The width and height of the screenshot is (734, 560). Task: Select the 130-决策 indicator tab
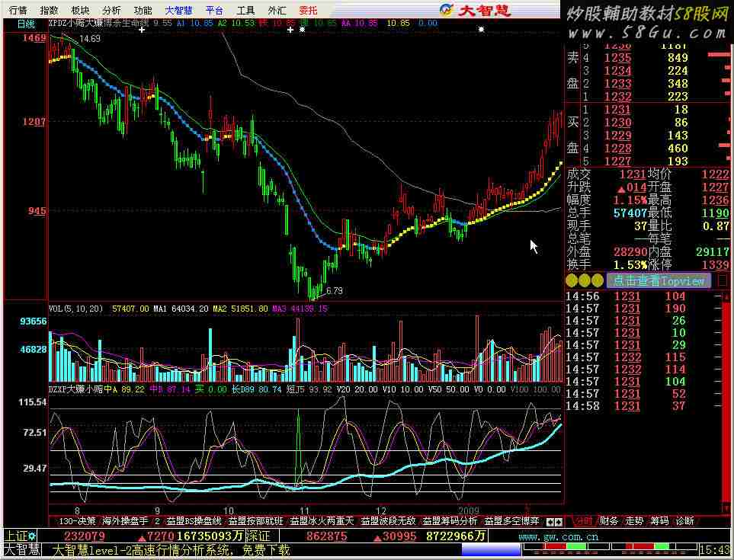coord(77,520)
